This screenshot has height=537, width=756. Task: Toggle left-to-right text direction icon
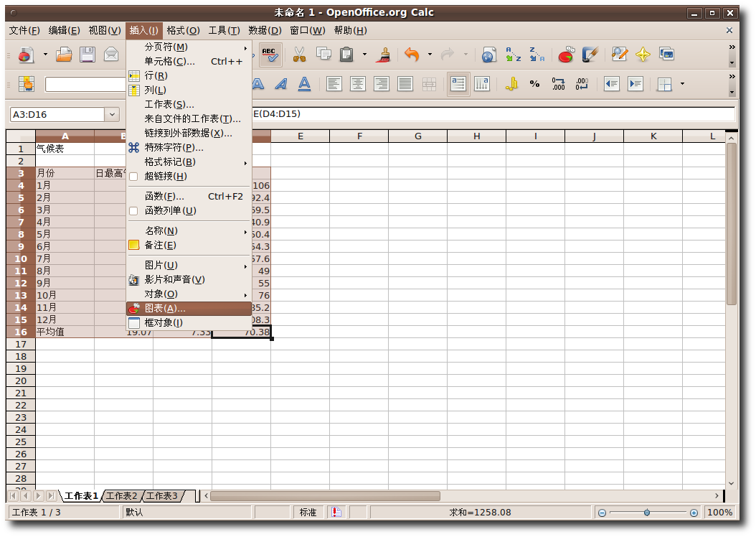[458, 84]
